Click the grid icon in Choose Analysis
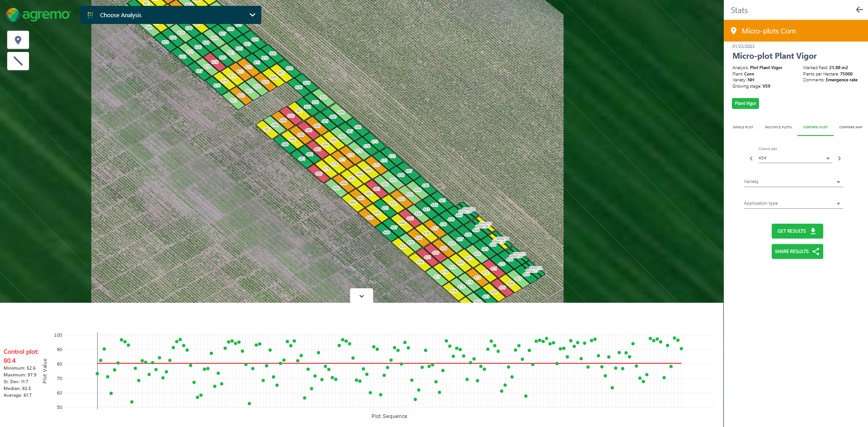The width and height of the screenshot is (868, 427). (x=90, y=15)
